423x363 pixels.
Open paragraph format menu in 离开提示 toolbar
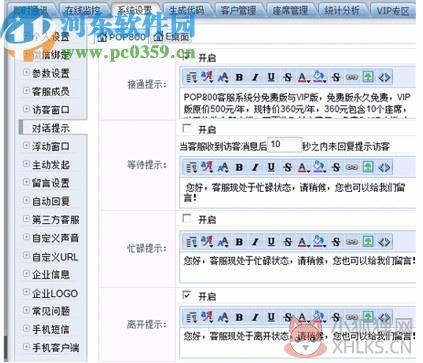click(x=191, y=317)
